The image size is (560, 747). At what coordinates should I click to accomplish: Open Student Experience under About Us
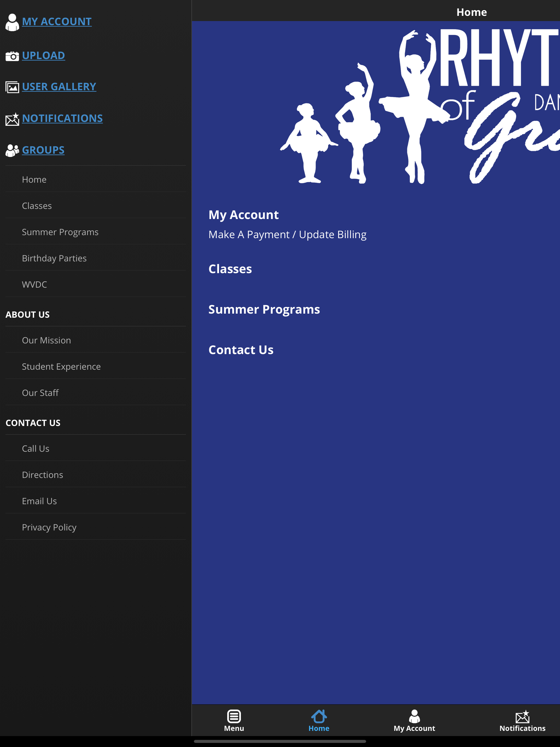[96, 366]
